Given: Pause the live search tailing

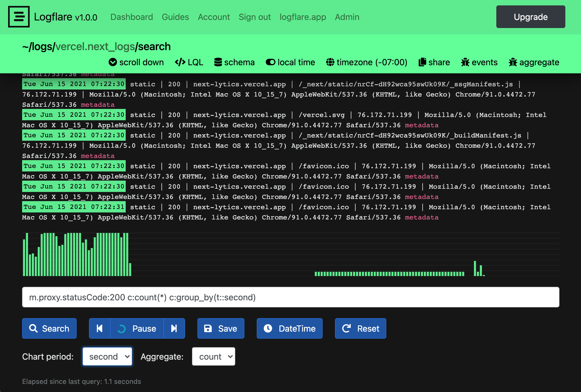Looking at the screenshot, I should pyautogui.click(x=137, y=328).
